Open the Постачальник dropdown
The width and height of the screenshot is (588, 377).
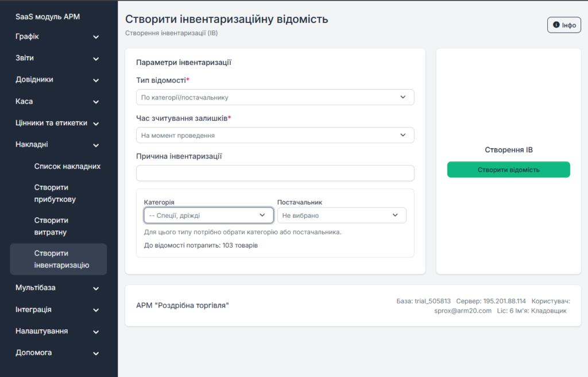tap(341, 216)
